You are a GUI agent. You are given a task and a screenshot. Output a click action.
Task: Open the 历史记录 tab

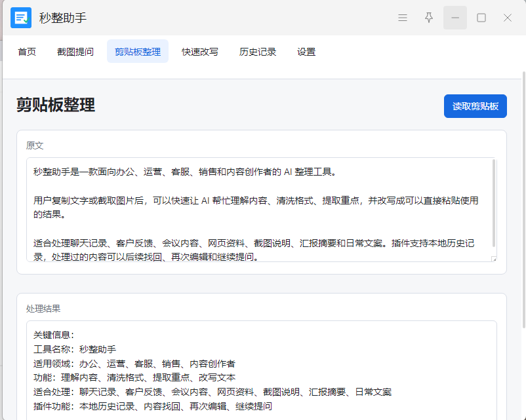258,52
